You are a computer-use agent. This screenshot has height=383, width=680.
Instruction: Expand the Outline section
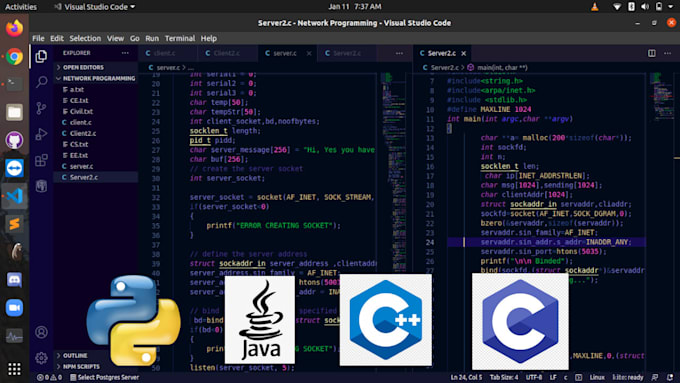(95, 355)
